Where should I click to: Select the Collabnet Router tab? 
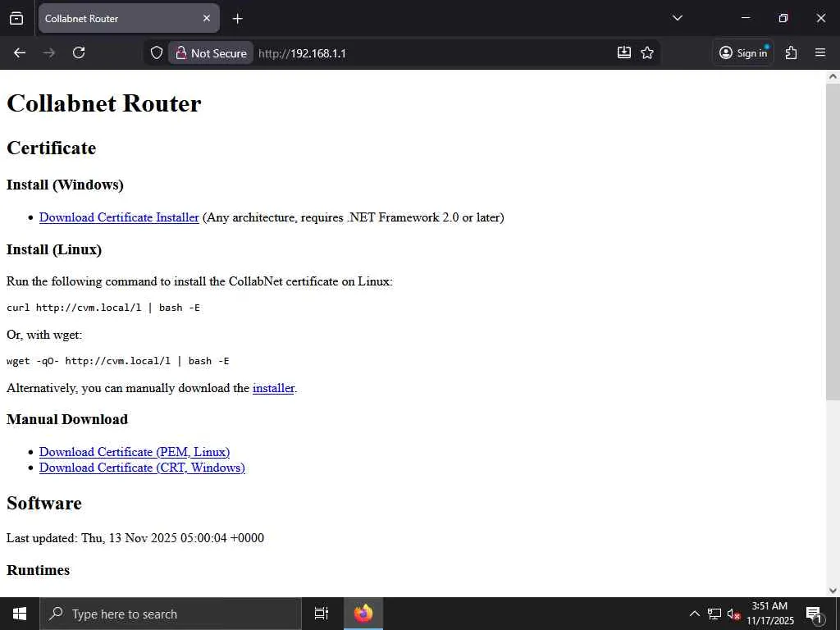pos(129,18)
